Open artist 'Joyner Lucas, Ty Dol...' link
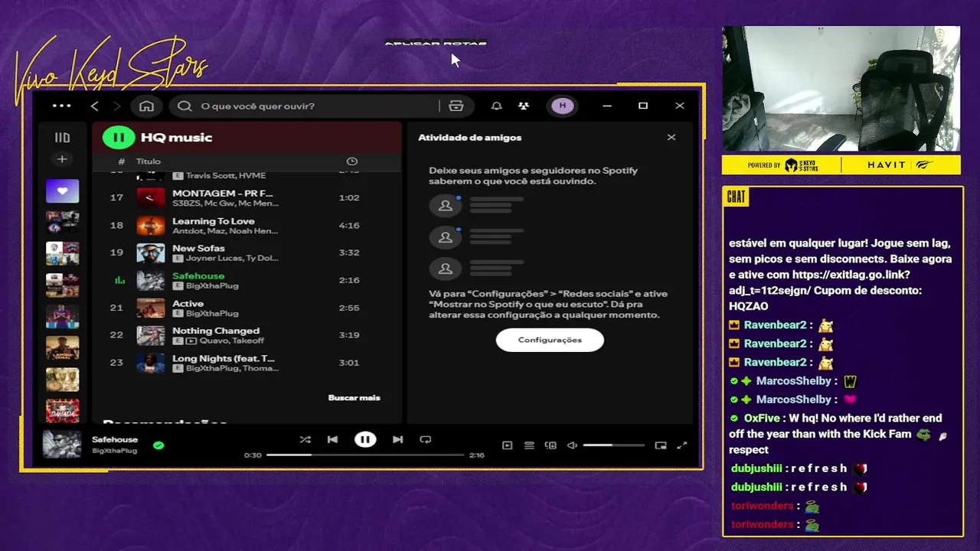 coord(232,258)
